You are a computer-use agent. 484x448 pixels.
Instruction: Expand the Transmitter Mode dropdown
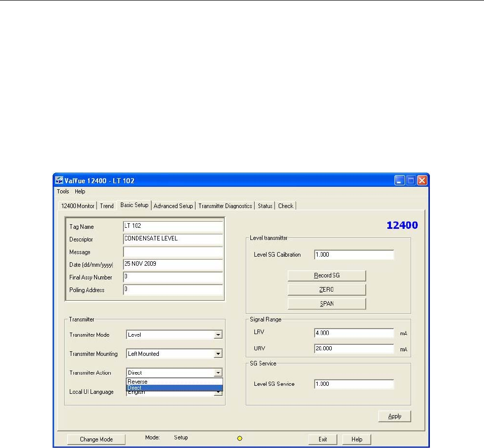tap(218, 335)
